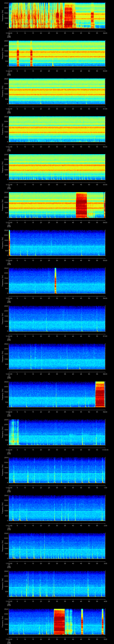Click the 54:00 end time label
Screen dimensions: 114x644
[x=105, y=223]
